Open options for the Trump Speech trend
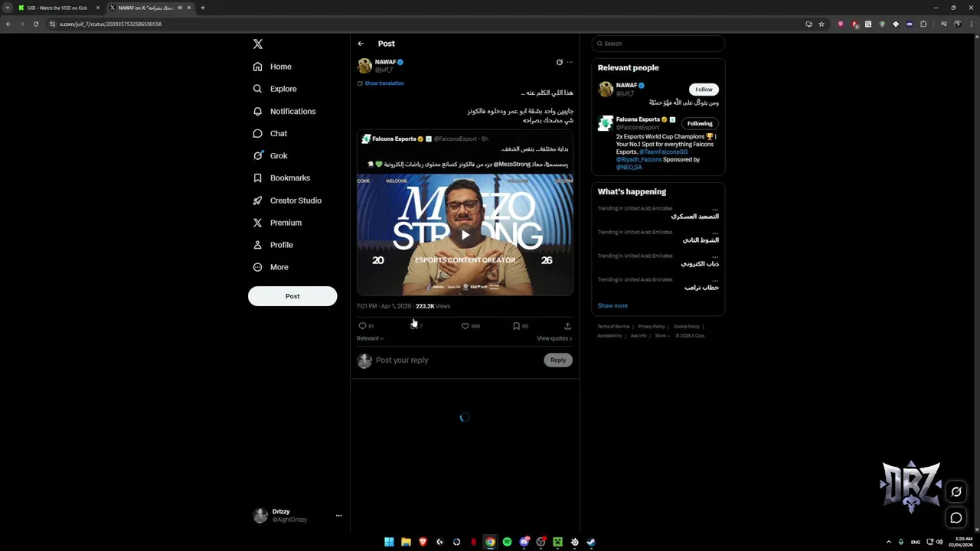This screenshot has height=551, width=980. 715,280
